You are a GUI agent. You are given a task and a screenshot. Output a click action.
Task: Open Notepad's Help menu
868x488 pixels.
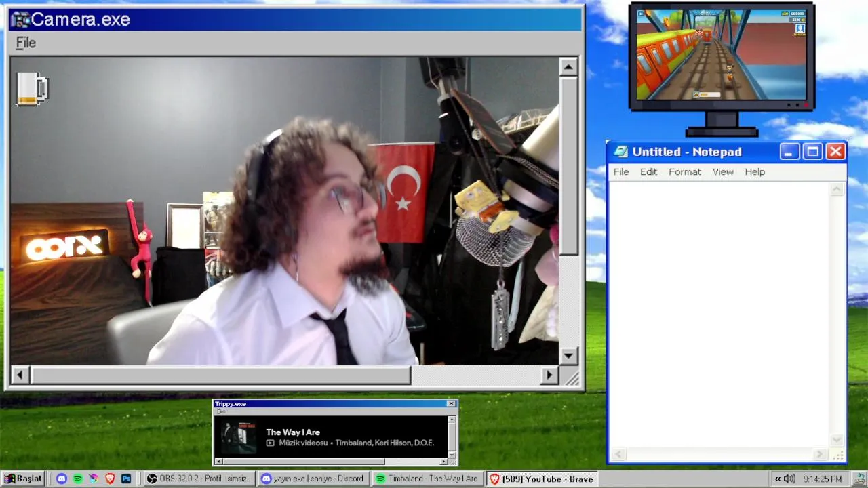[x=755, y=172]
